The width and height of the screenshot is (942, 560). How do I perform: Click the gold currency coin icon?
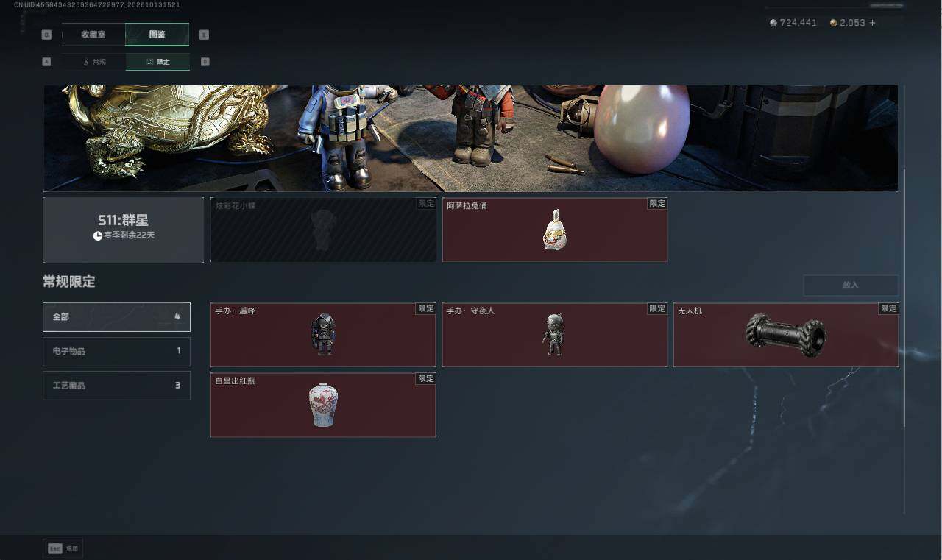(833, 23)
